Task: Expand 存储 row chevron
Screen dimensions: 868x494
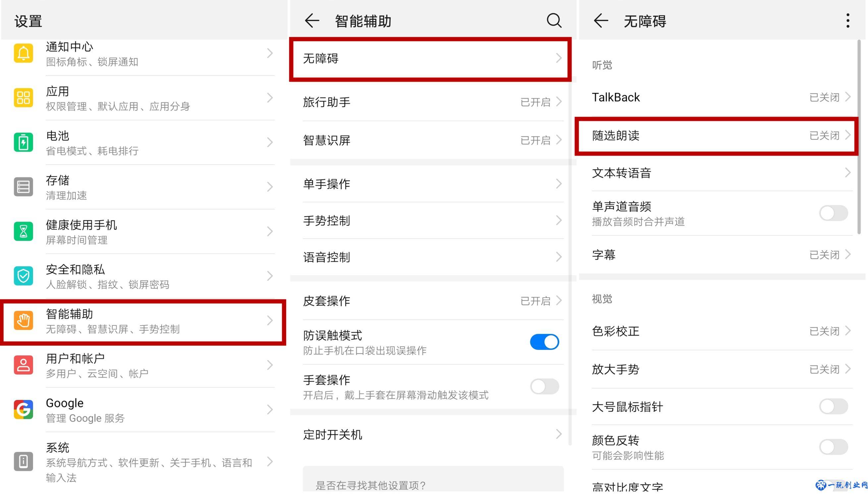Action: pyautogui.click(x=270, y=187)
